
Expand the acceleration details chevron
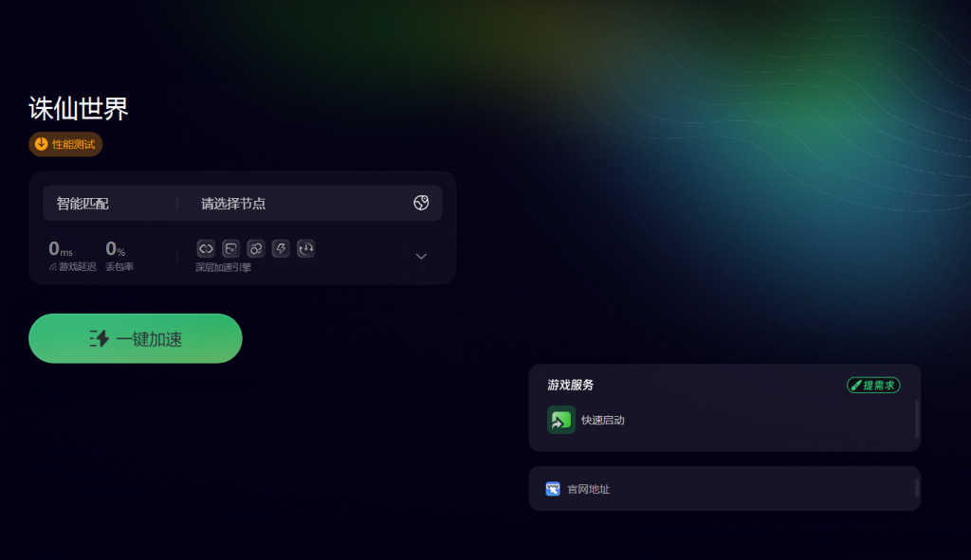(421, 256)
